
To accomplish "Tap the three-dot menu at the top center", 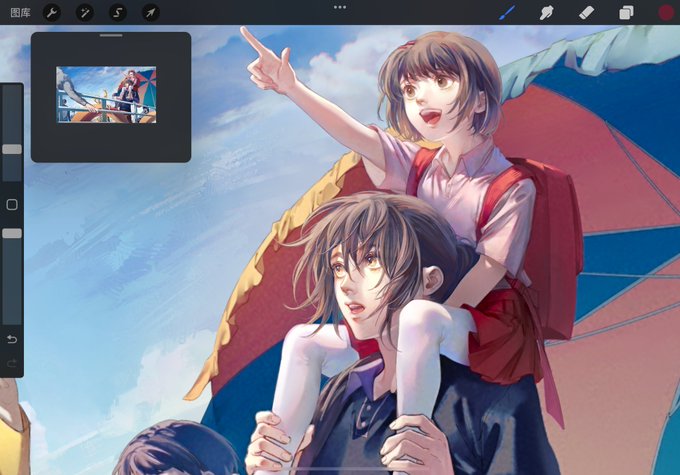I will pyautogui.click(x=340, y=7).
